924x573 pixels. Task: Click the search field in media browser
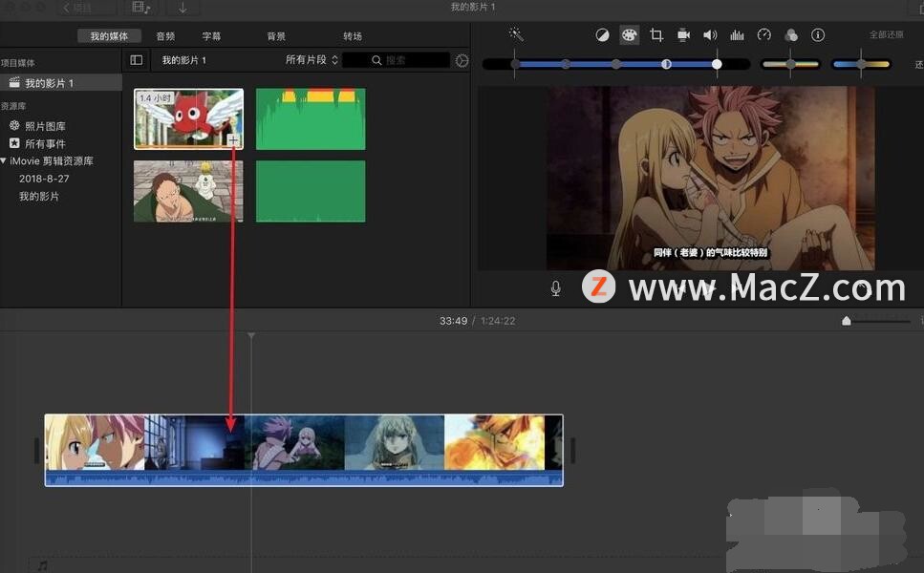[396, 60]
